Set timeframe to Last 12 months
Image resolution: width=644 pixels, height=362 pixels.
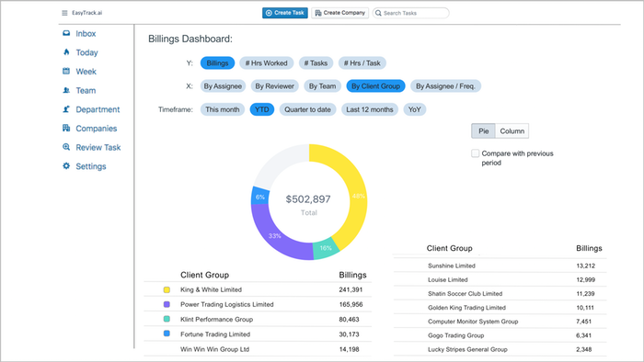pyautogui.click(x=370, y=109)
